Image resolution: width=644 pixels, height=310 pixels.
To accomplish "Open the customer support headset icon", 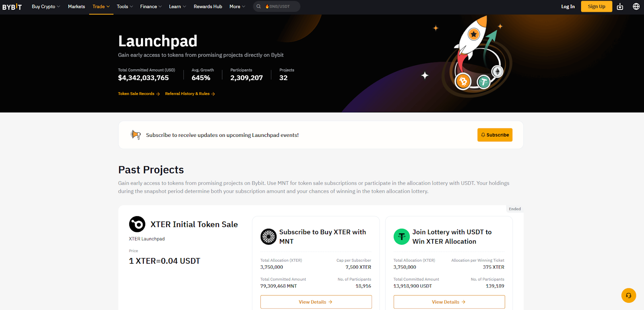I will point(629,296).
